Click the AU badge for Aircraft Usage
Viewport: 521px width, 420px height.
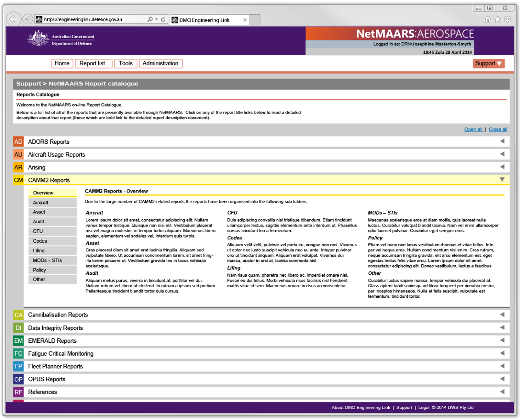click(x=18, y=154)
